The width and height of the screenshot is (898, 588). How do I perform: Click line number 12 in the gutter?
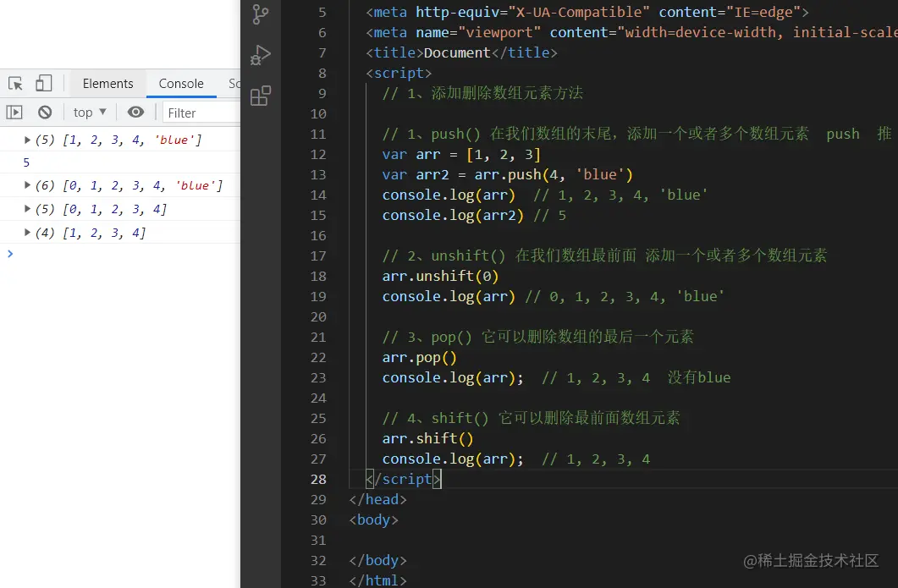pyautogui.click(x=318, y=155)
